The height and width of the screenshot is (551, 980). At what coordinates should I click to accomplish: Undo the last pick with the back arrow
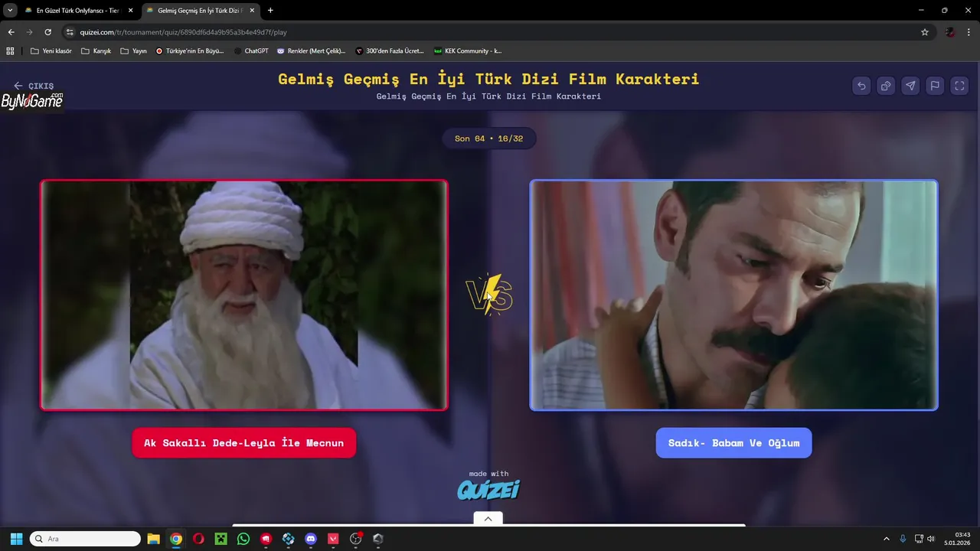861,86
